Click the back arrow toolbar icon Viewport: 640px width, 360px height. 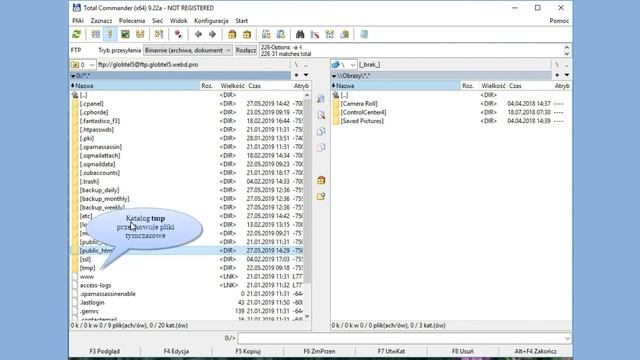[x=198, y=34]
